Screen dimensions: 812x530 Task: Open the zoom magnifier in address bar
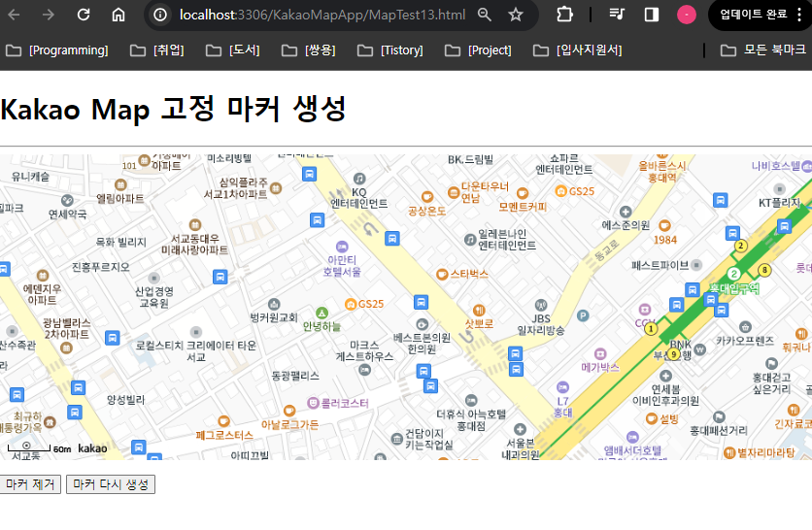485,15
